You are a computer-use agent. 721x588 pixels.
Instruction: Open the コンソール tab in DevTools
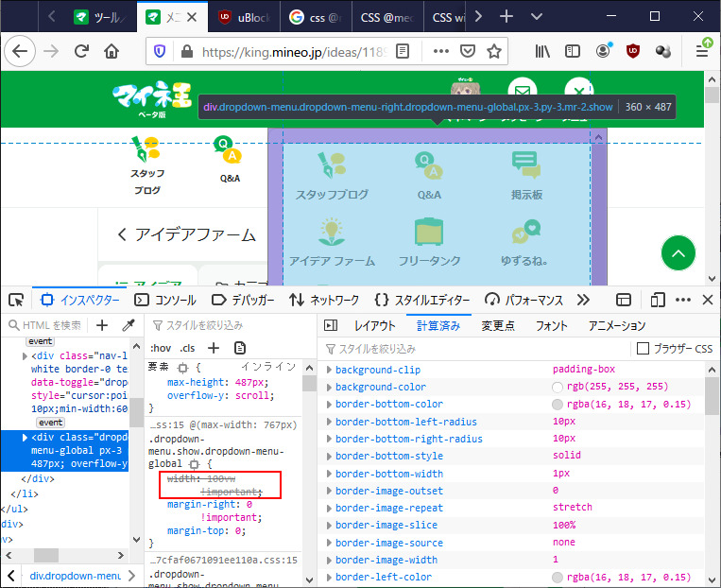point(164,300)
